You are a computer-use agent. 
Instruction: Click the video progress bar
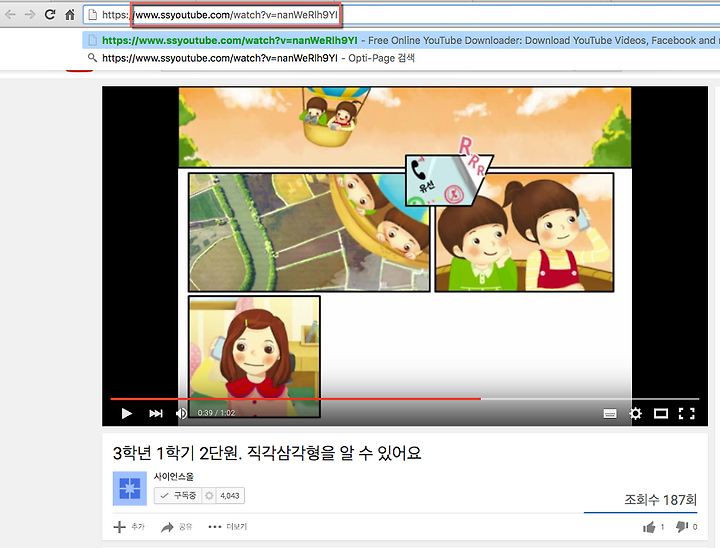point(405,399)
